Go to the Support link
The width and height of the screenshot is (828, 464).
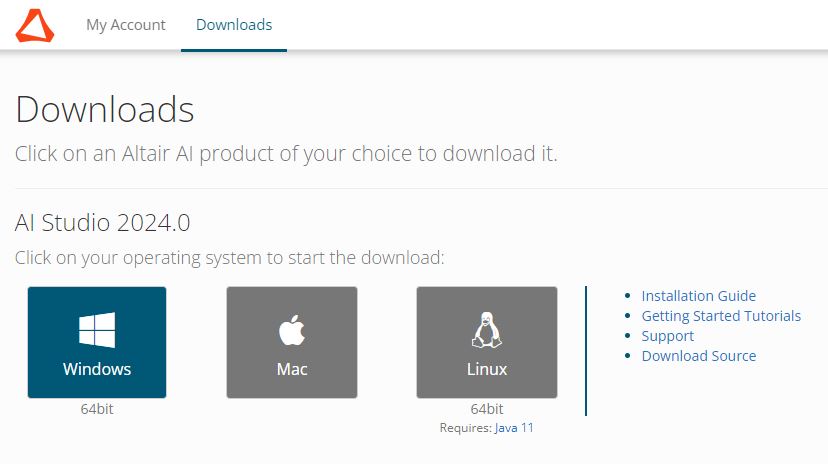667,336
